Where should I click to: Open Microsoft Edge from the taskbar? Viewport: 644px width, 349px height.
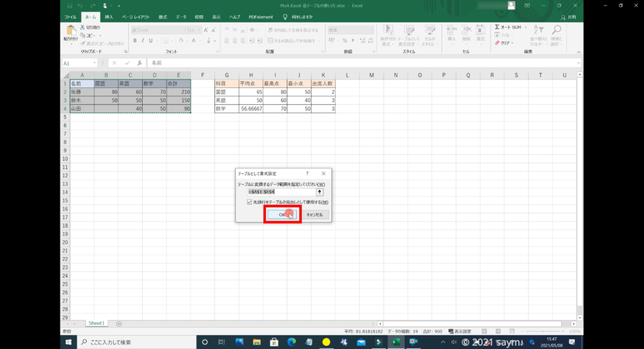(291, 342)
